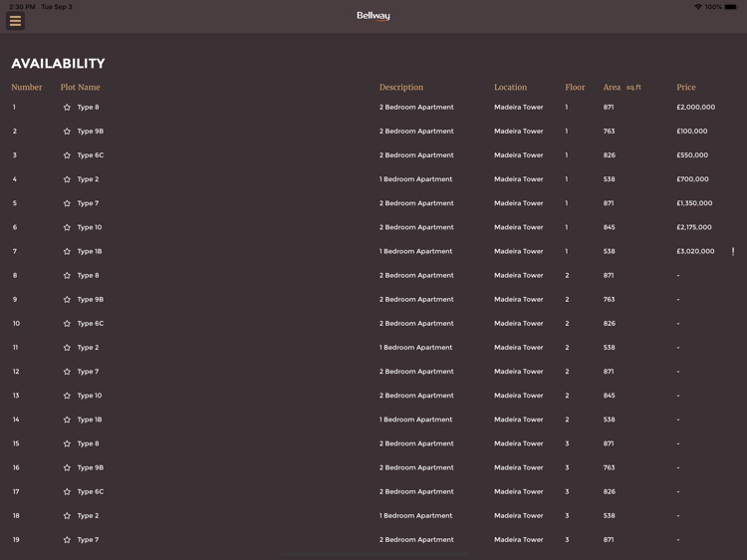
Task: Favorite plot 6 Type 10 star
Action: pos(67,227)
